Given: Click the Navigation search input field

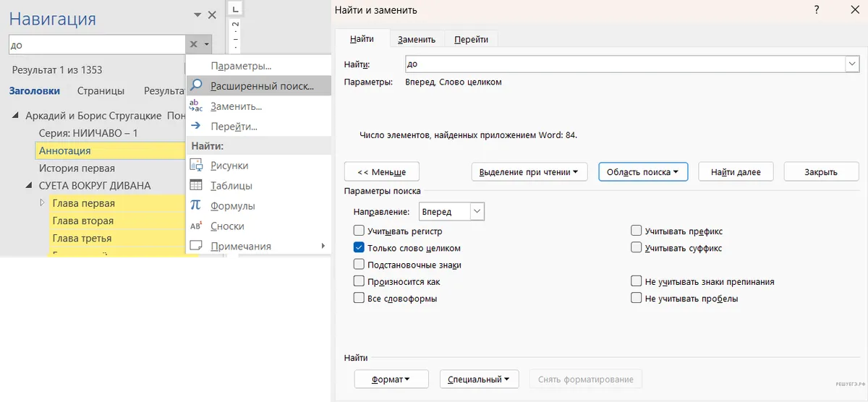Looking at the screenshot, I should [97, 44].
